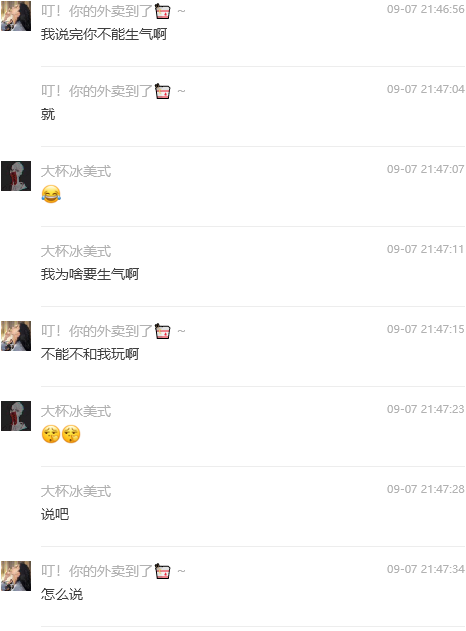466x631 pixels.
Task: Click the timestamp 09-07 21:47:28
Action: (x=425, y=489)
